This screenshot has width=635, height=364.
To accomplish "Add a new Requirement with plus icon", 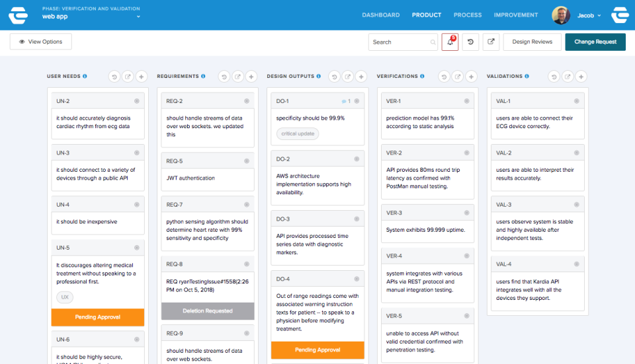I will click(x=251, y=77).
